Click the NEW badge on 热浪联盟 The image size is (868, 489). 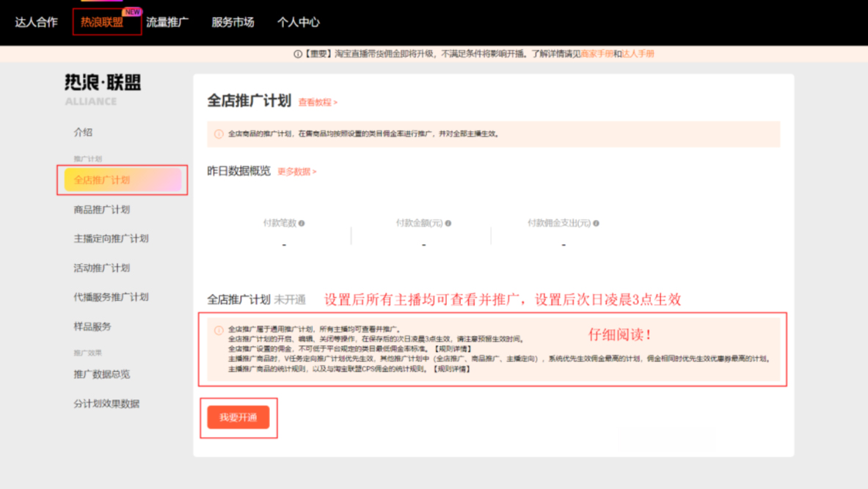tap(131, 11)
